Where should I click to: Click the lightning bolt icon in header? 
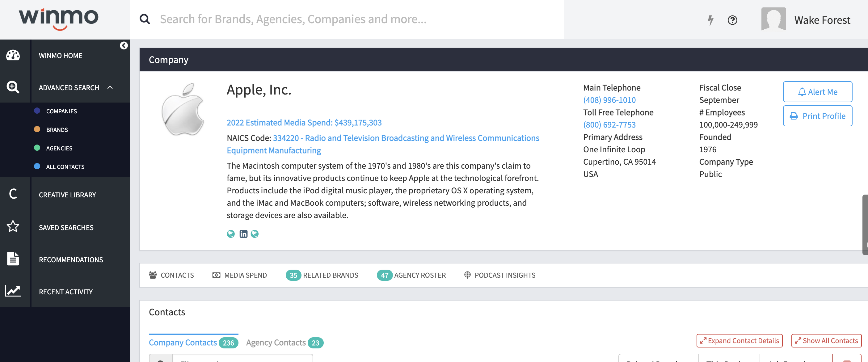point(710,20)
